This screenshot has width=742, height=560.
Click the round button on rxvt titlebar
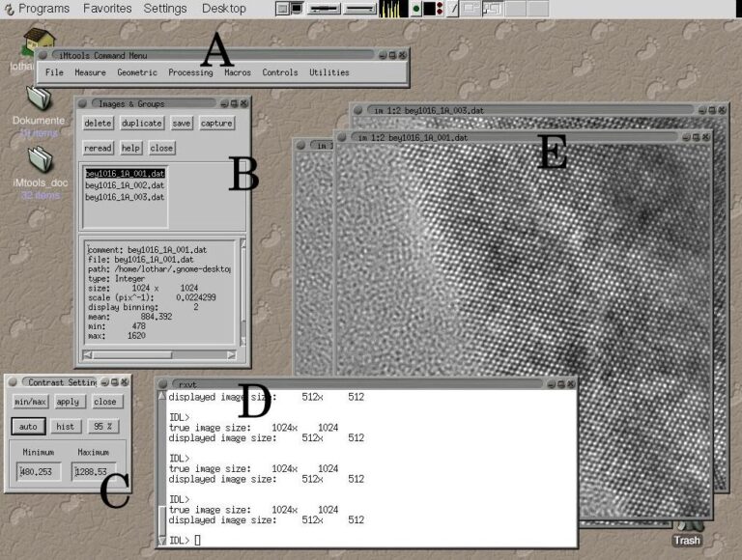click(x=166, y=383)
